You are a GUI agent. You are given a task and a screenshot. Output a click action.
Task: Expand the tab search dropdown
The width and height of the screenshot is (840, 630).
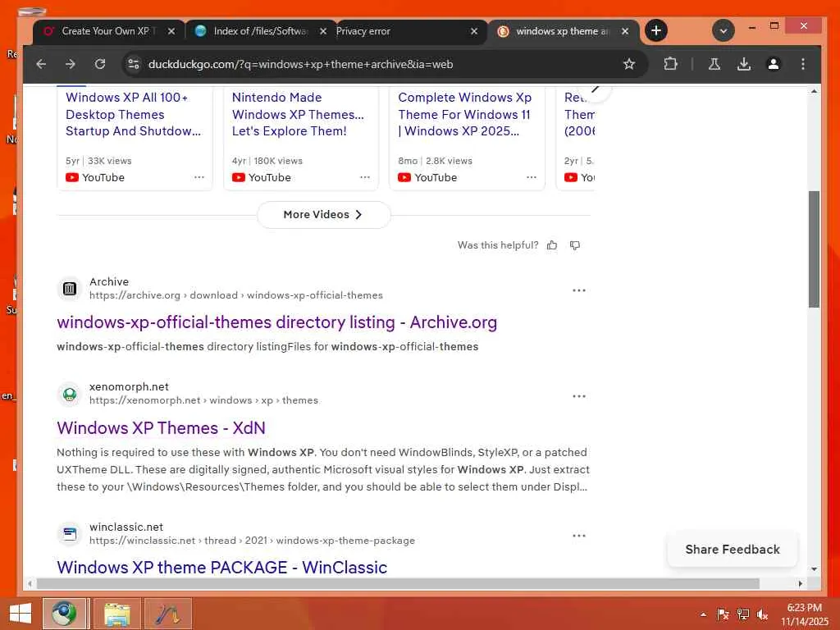click(723, 30)
